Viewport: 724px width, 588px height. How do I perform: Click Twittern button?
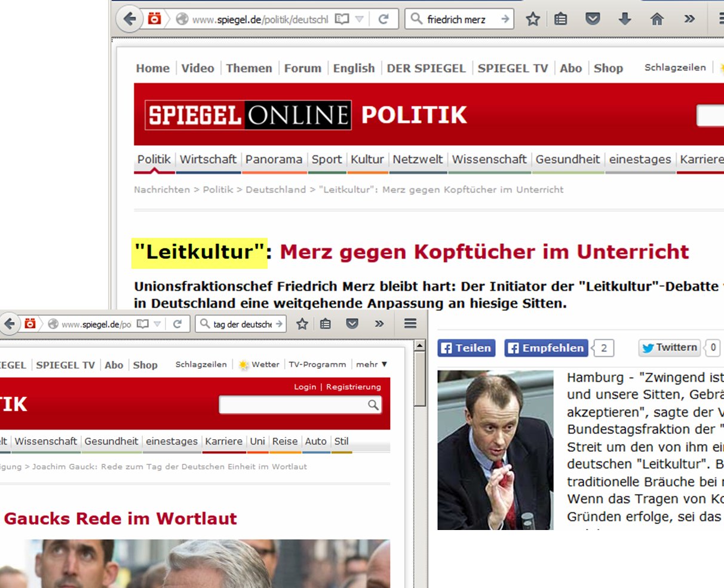(x=668, y=348)
